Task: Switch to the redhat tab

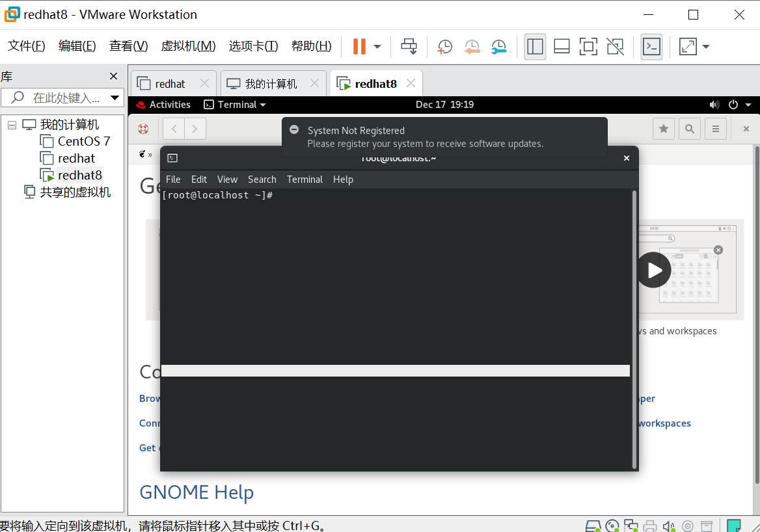Action: tap(170, 84)
